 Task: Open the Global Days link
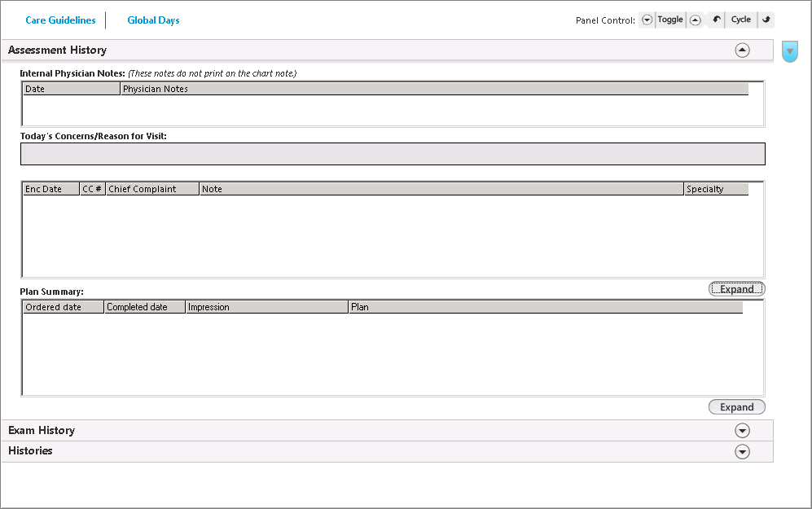pyautogui.click(x=153, y=20)
